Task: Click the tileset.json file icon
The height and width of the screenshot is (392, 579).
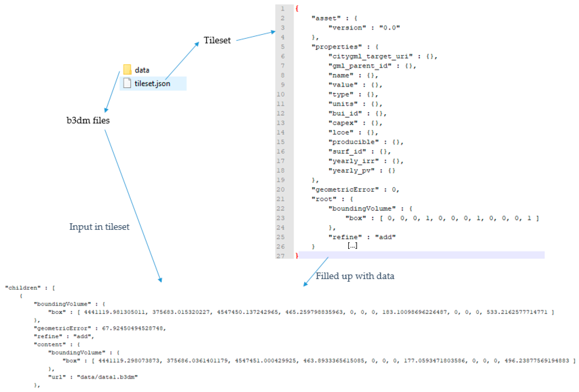Action: [x=127, y=83]
